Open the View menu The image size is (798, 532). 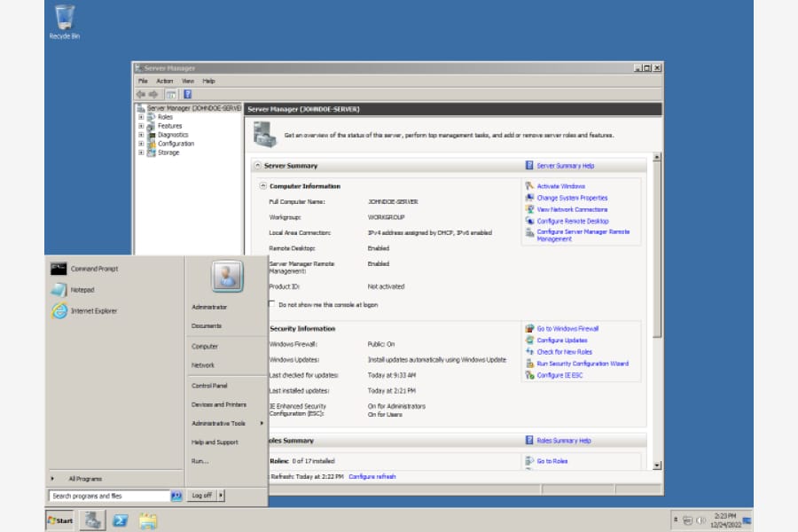[188, 81]
